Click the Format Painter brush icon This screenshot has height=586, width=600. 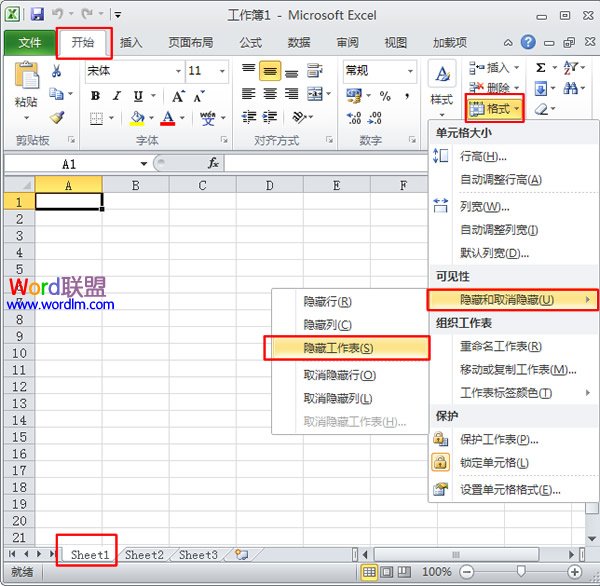[57, 117]
